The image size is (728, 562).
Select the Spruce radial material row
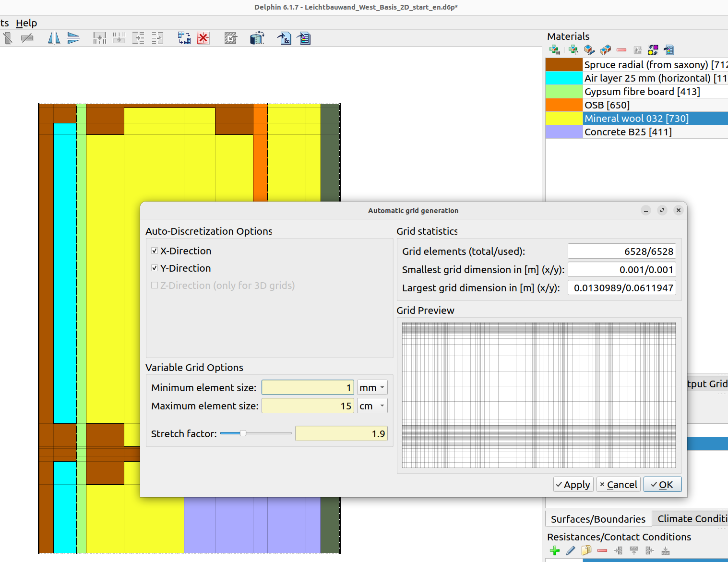click(x=637, y=65)
